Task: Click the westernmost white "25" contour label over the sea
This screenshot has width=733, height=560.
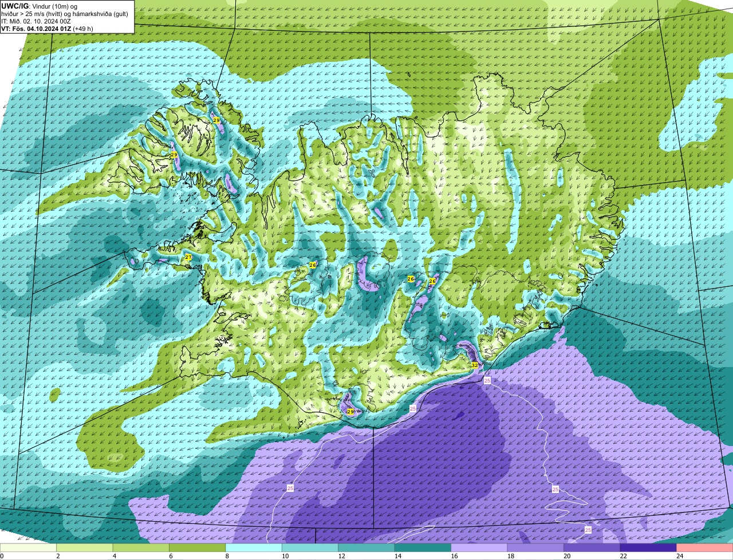Action: point(290,488)
